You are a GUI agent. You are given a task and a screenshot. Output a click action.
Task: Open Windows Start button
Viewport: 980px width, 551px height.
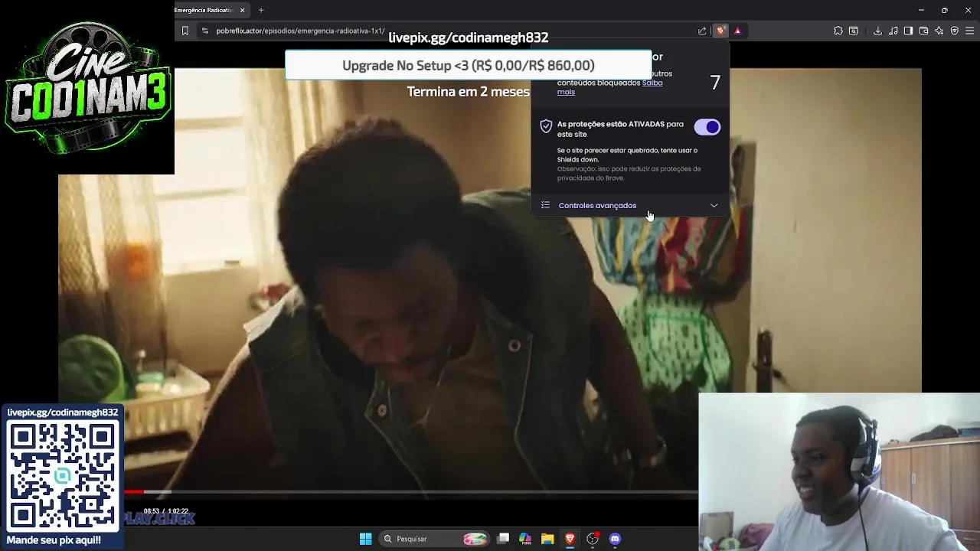[365, 539]
